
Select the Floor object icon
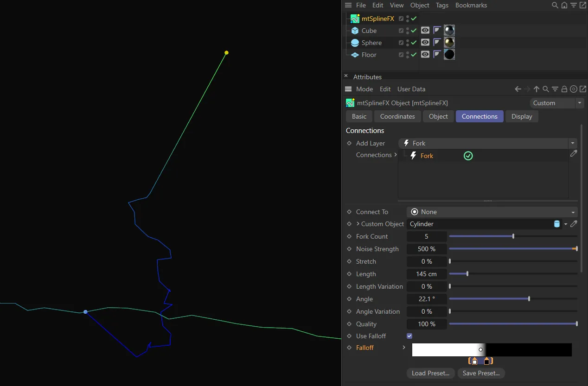point(355,54)
